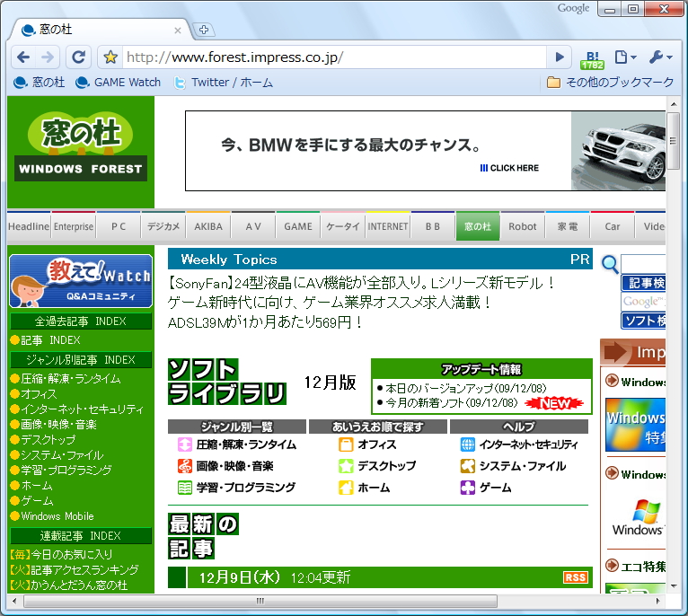Go forward with the browser forward arrow
Image resolution: width=688 pixels, height=616 pixels.
coord(48,57)
